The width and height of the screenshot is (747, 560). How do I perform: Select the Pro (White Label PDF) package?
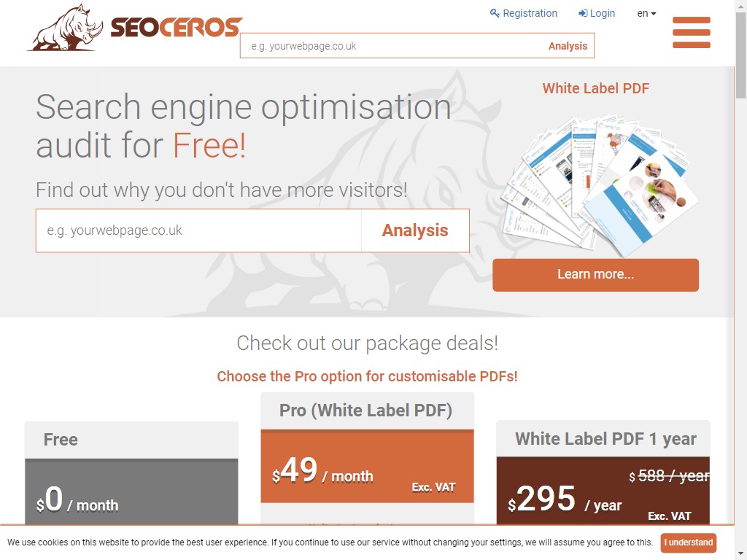click(367, 411)
